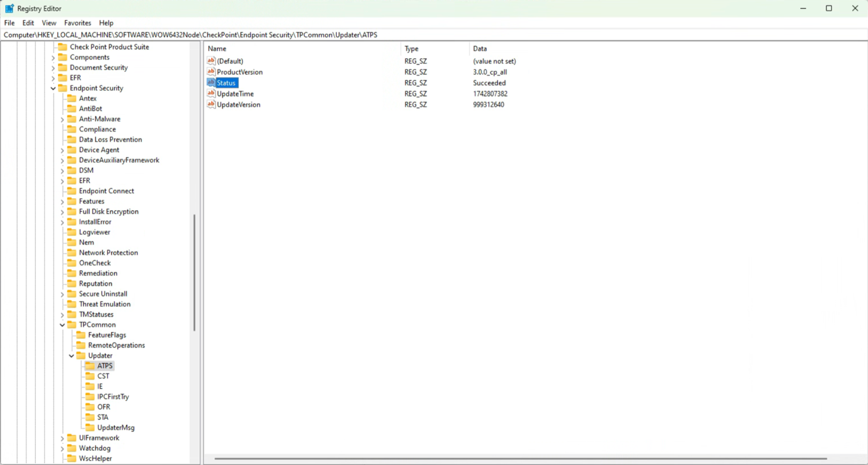868x465 pixels.
Task: Click the string icon of UpdateVersion value
Action: click(x=211, y=104)
